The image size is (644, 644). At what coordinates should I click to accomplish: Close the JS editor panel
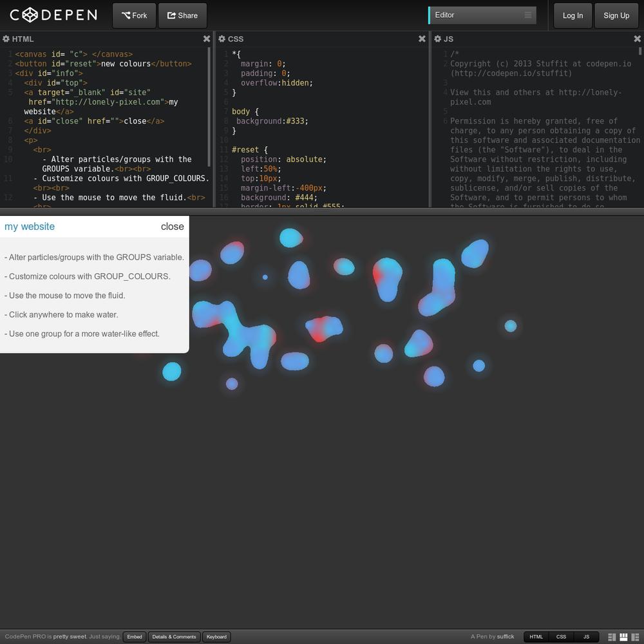click(637, 39)
